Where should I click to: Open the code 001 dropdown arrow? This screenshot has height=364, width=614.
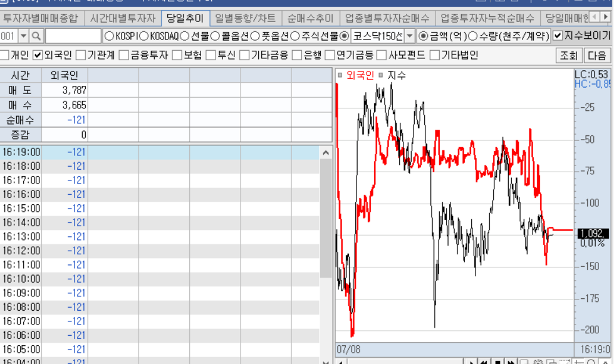click(24, 36)
